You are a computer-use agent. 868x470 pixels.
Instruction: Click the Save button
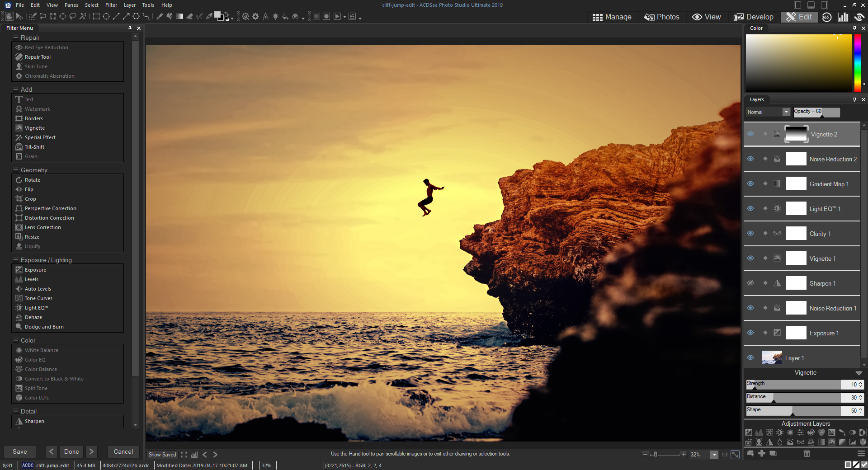[x=19, y=451]
